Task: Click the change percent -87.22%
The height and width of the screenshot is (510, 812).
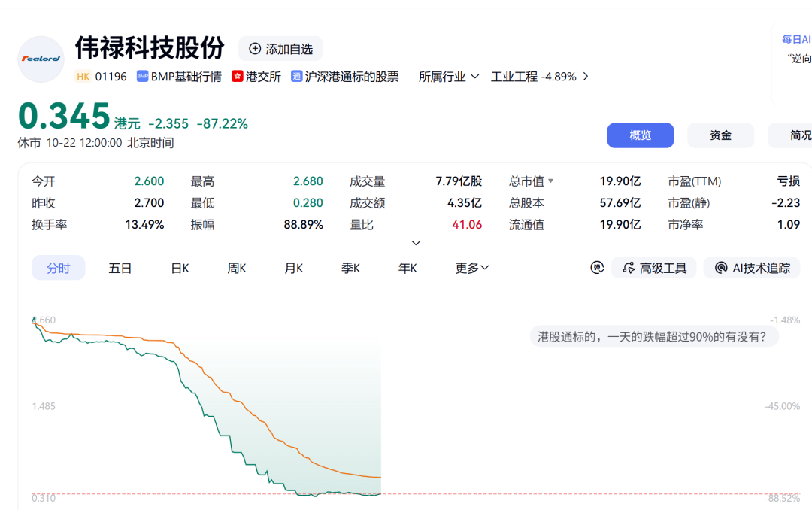Action: pos(222,123)
